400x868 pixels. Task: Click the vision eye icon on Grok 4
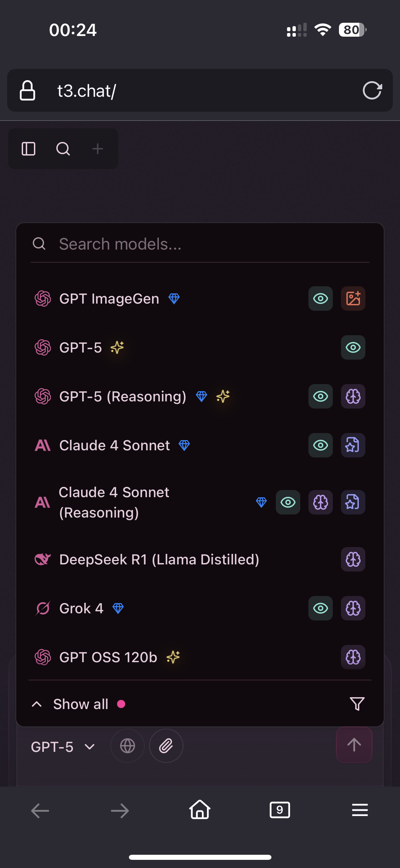point(321,608)
